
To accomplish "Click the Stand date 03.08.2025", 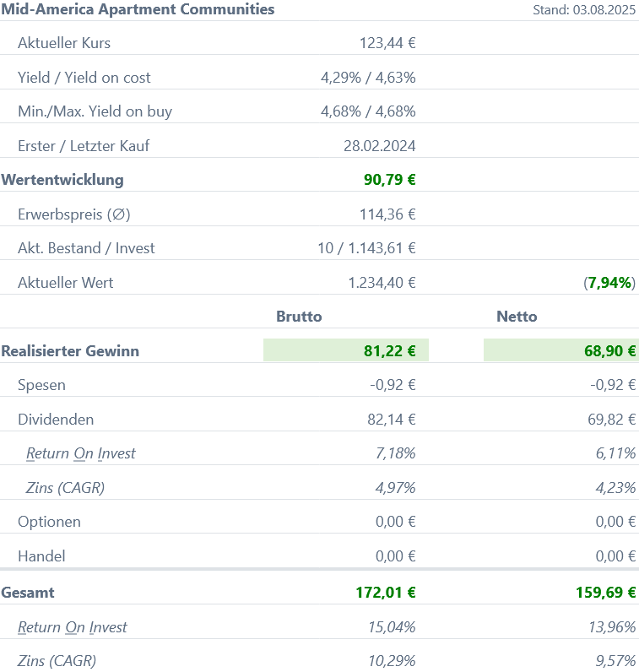I will coord(584,11).
